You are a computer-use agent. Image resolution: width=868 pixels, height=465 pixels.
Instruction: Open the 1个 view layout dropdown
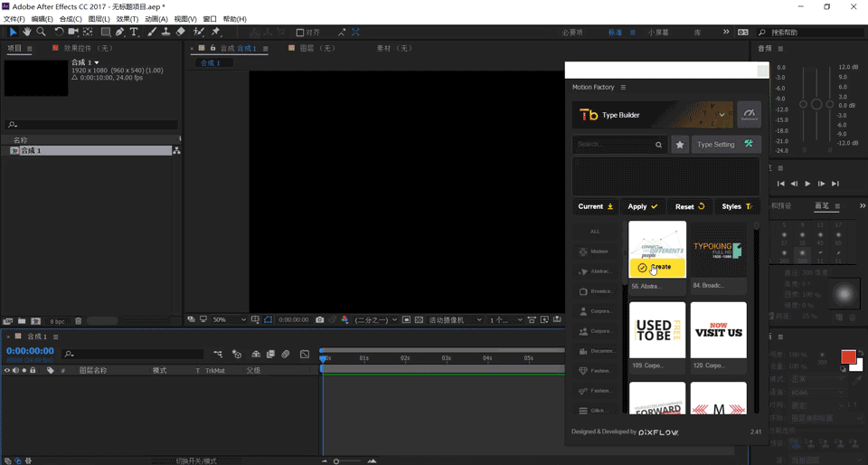tap(506, 319)
